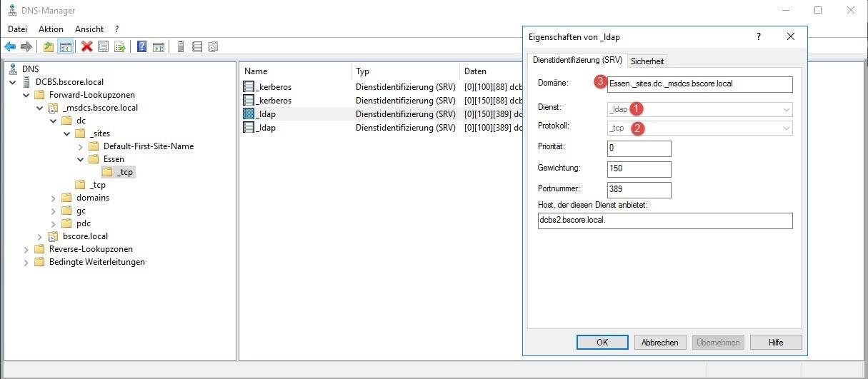Image resolution: width=868 pixels, height=379 pixels.
Task: Click the blue Help question mark icon
Action: (141, 47)
